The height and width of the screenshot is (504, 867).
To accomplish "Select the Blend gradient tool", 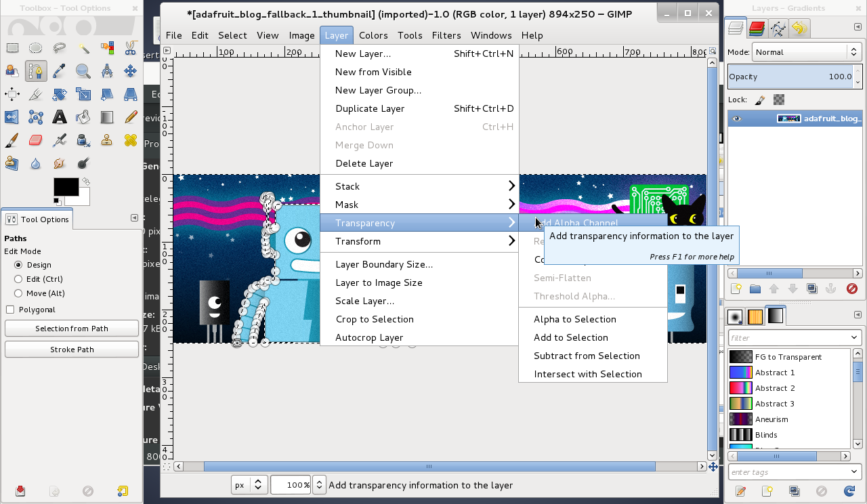I will [x=107, y=117].
